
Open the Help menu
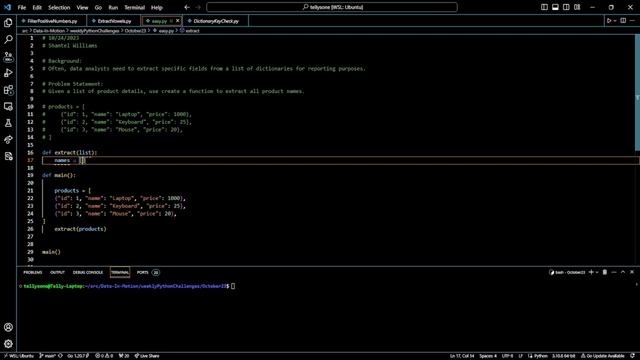(157, 7)
